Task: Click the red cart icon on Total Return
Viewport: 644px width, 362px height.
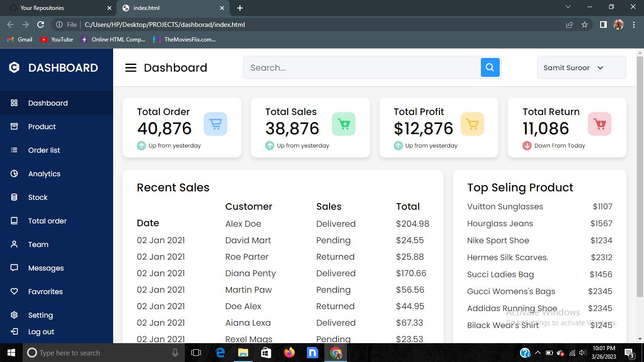Action: [600, 124]
